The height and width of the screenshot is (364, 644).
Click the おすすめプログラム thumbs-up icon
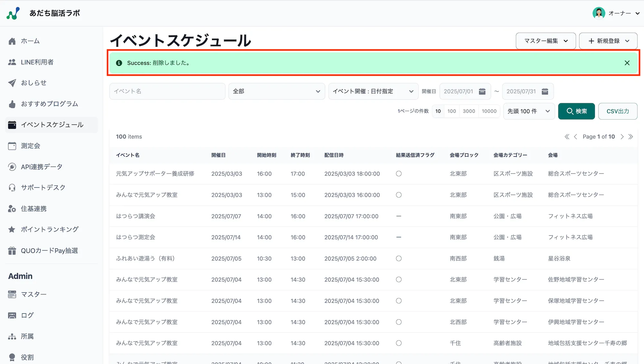click(12, 104)
